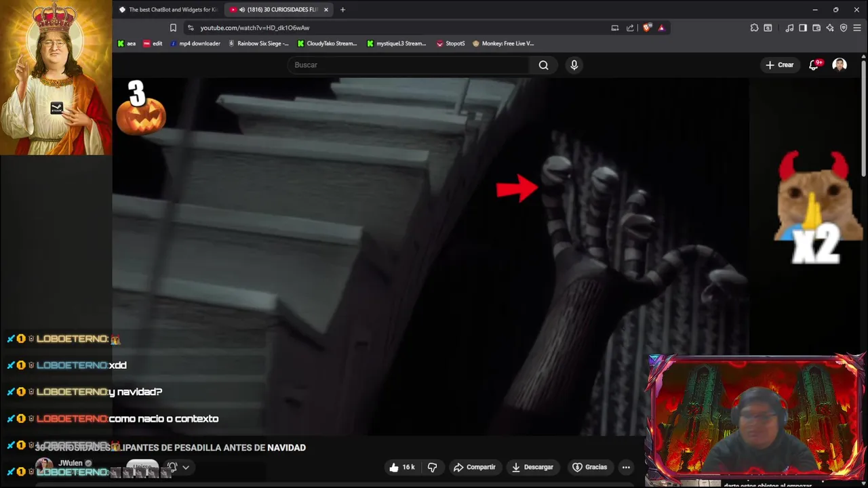View site settings icon in address bar
868x488 pixels.
(x=191, y=28)
